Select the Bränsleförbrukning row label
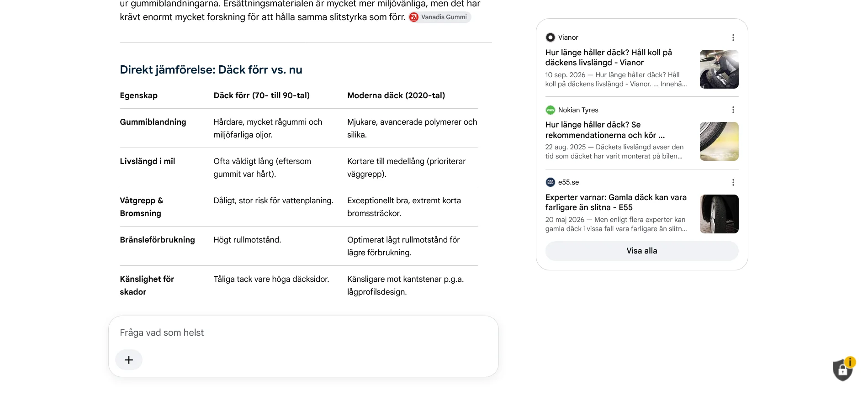This screenshot has height=396, width=868. (157, 240)
